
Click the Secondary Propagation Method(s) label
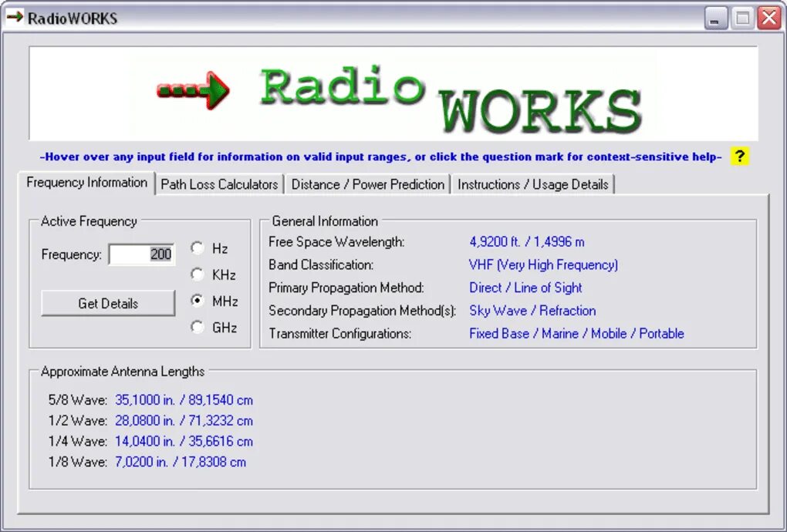[363, 311]
